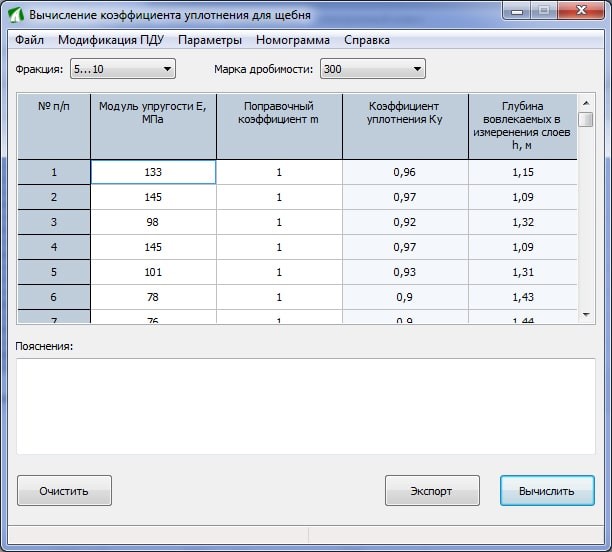Click the correction coefficient cell in row 1
This screenshot has height=552, width=612.
[279, 172]
